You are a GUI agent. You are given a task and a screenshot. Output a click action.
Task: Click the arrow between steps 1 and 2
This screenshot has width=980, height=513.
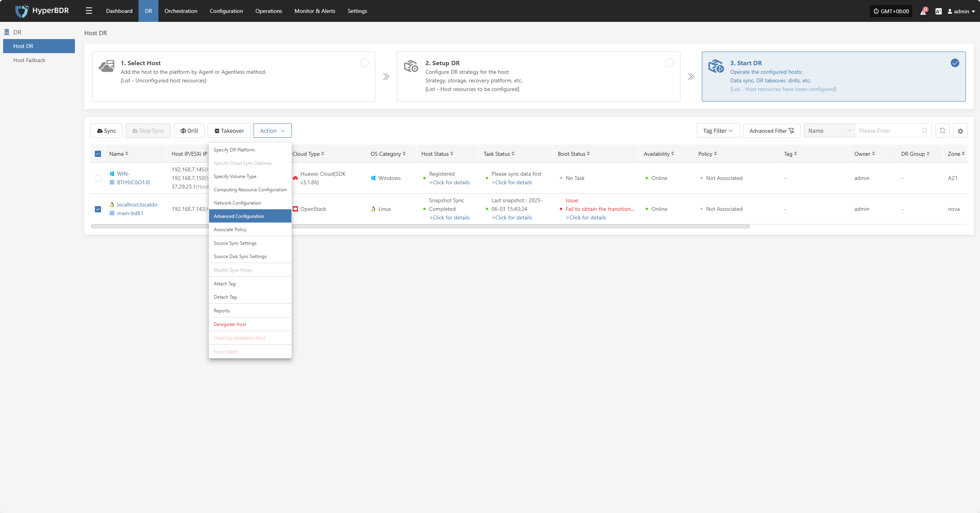(386, 77)
